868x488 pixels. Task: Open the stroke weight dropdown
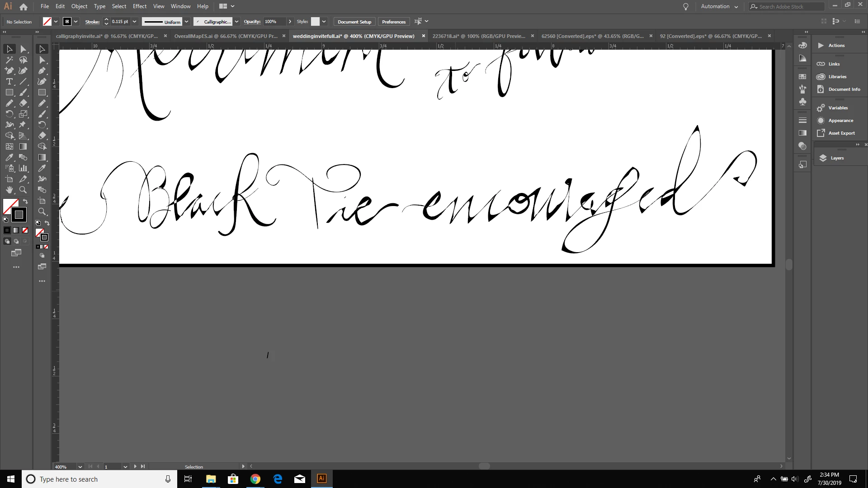click(x=134, y=22)
